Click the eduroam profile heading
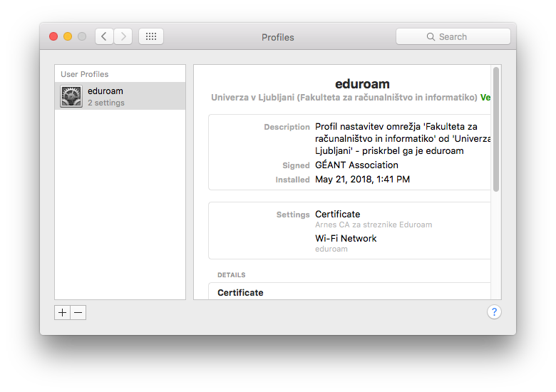This screenshot has width=556, height=392. [x=362, y=84]
